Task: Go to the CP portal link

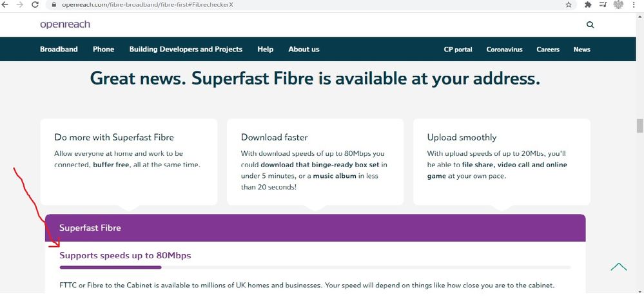Action: pyautogui.click(x=458, y=49)
